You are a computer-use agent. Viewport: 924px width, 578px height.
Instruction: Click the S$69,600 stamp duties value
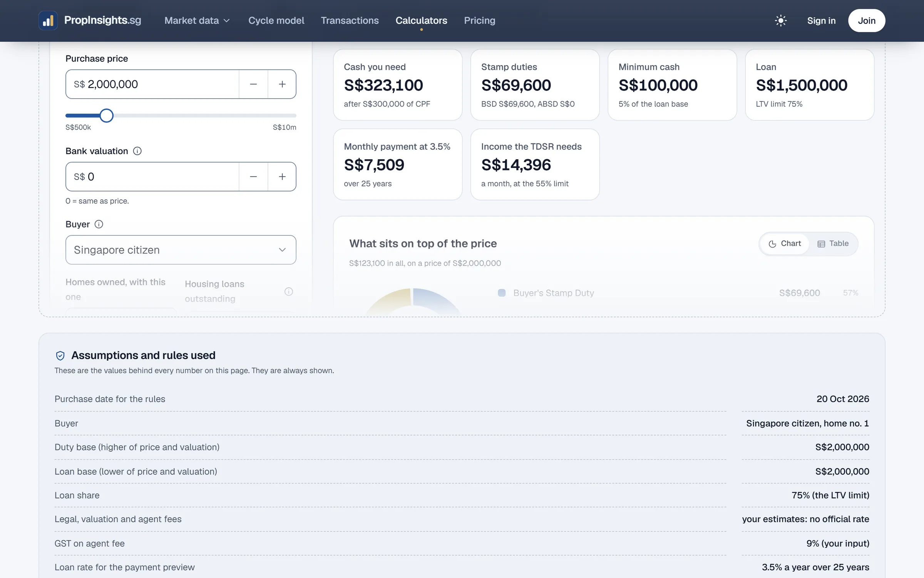[x=516, y=85]
